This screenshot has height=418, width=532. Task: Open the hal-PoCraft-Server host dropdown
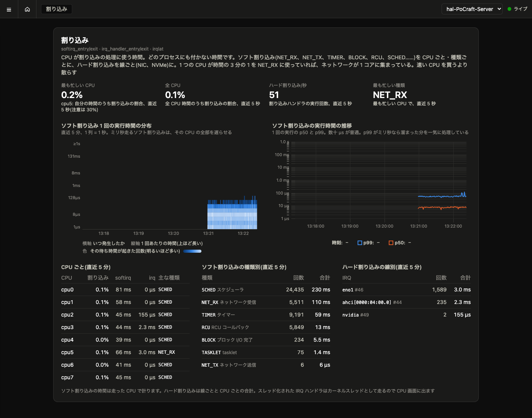[x=472, y=9]
